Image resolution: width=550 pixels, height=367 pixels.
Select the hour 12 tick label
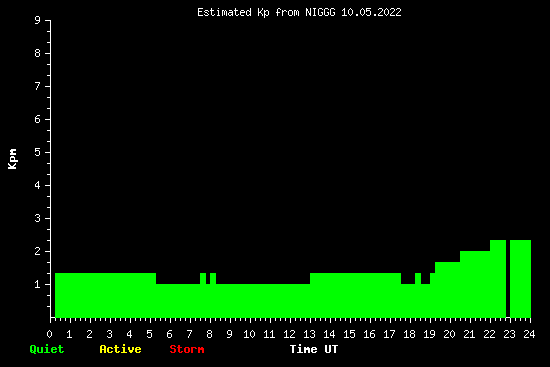tap(289, 334)
